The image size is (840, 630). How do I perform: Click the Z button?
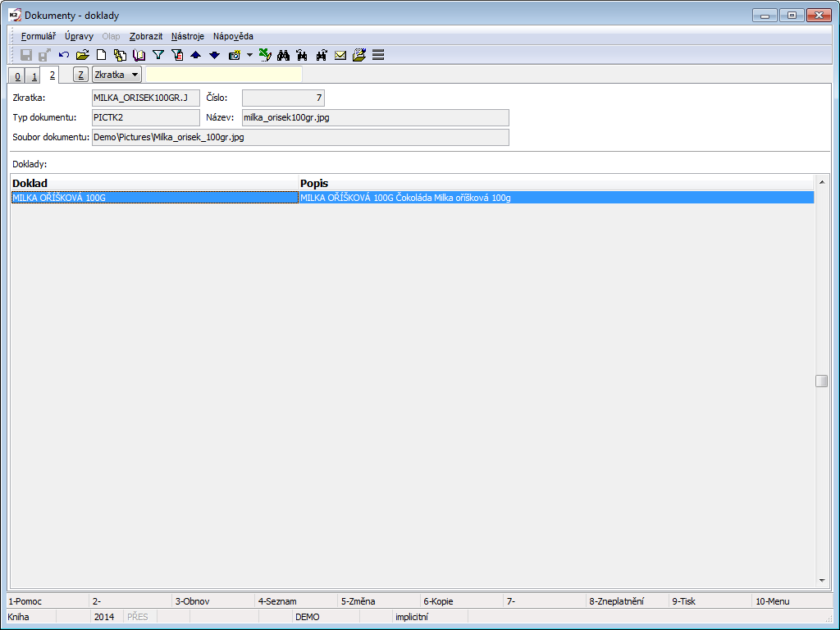[80, 75]
